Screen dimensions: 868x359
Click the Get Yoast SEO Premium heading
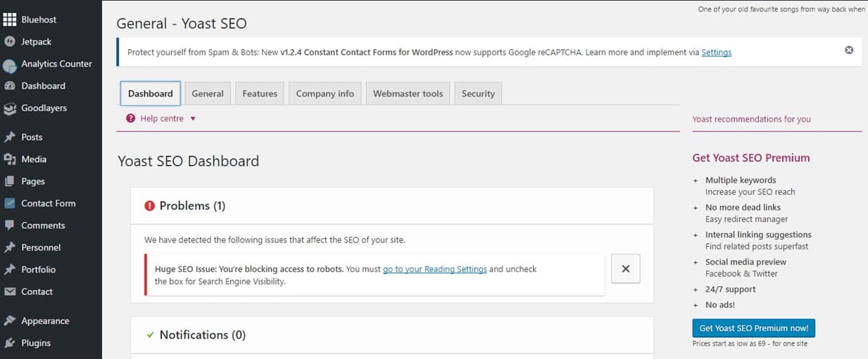751,157
